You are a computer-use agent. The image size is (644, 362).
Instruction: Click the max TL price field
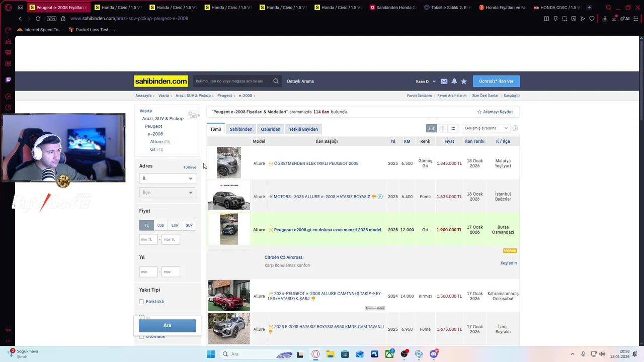171,239
